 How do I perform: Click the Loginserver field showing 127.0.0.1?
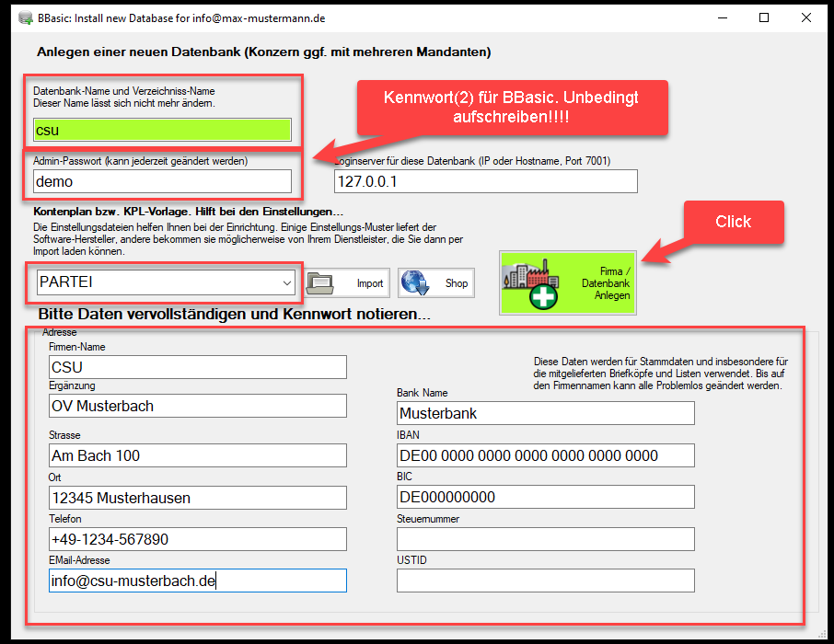486,181
